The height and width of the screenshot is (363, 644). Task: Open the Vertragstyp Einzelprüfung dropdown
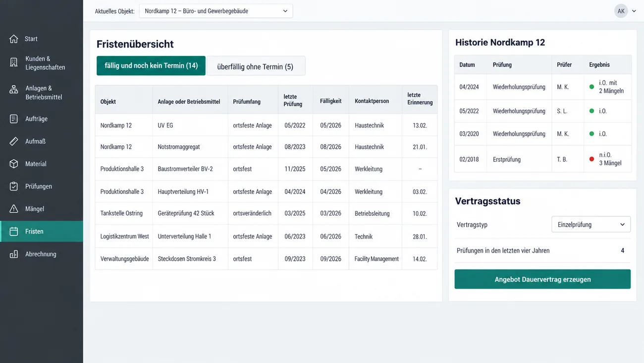(x=591, y=225)
